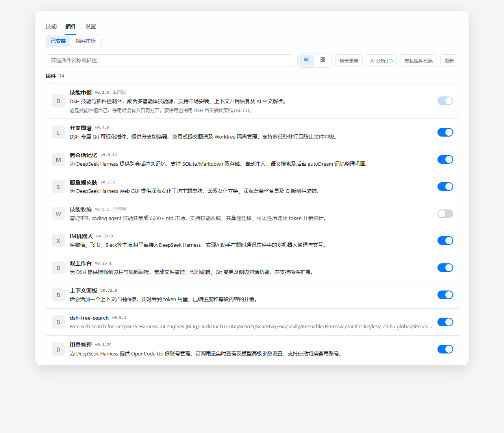Viewport: 504px width, 433px height.
Task: Focus the 筛选插件名称或描述 search field
Action: pos(170,61)
